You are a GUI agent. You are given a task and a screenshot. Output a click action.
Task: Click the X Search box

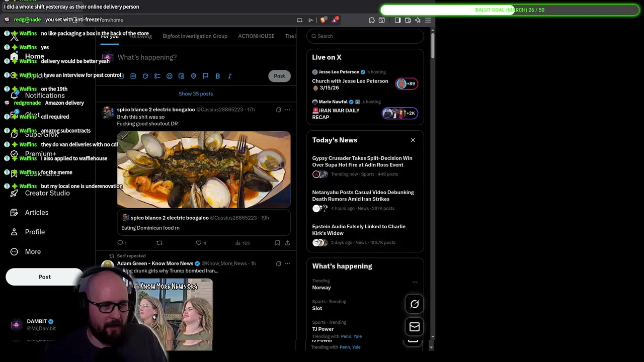point(365,36)
